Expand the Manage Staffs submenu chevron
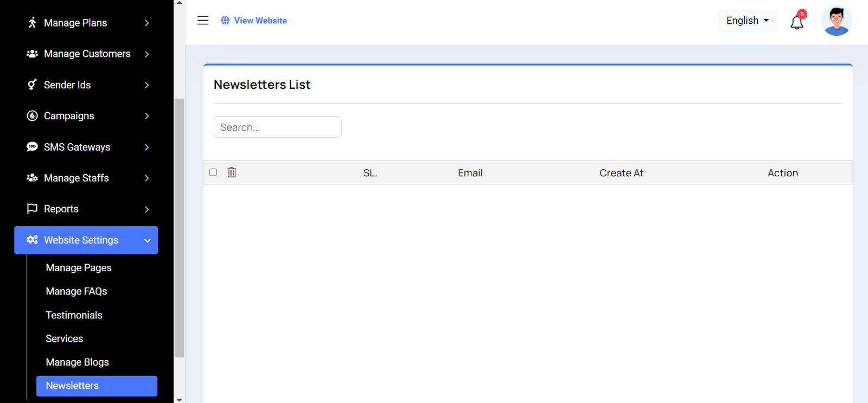 (147, 178)
